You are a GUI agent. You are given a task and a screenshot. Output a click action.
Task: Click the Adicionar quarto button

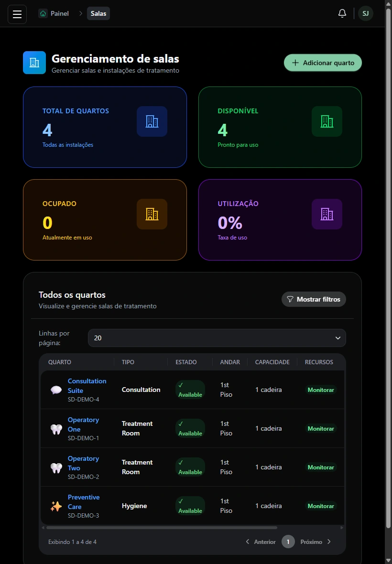click(323, 63)
